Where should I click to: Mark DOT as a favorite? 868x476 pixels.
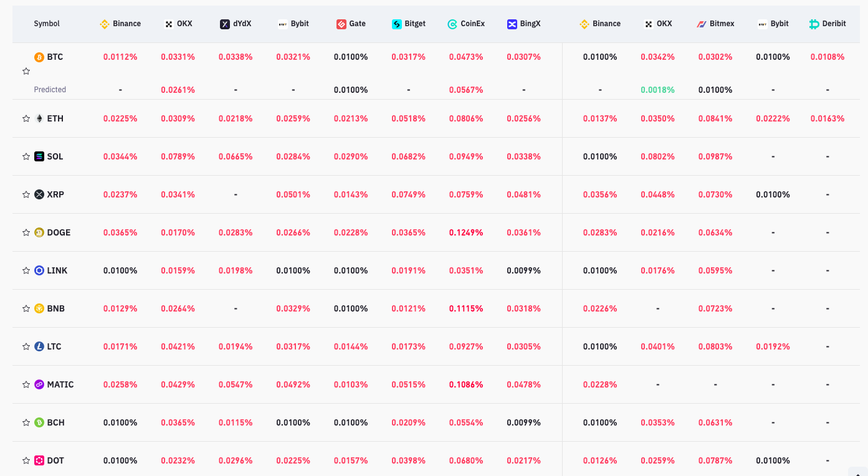26,460
